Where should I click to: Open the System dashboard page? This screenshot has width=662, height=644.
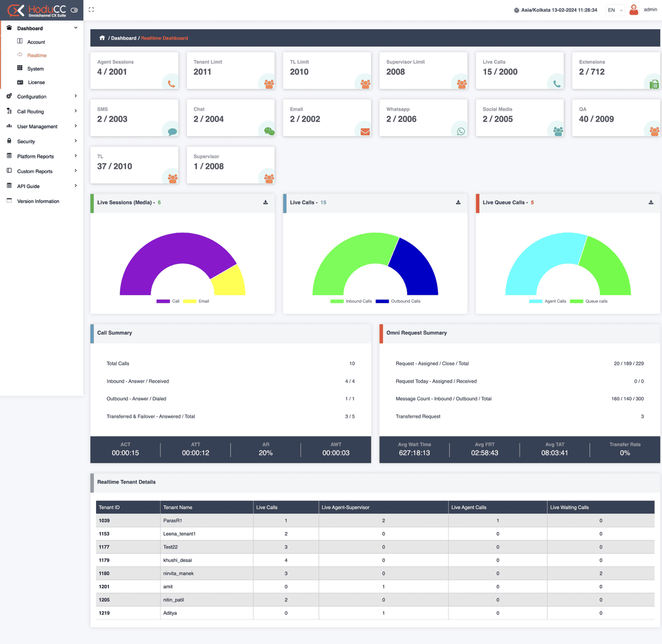click(35, 69)
